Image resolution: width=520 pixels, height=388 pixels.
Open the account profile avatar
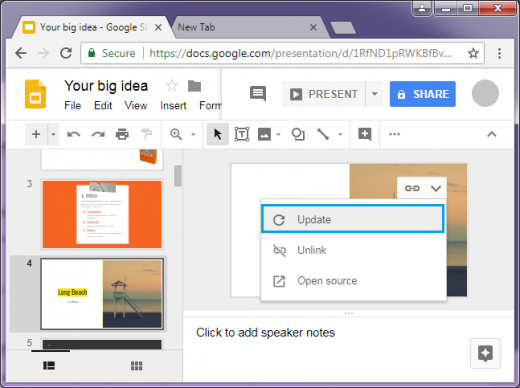[485, 93]
